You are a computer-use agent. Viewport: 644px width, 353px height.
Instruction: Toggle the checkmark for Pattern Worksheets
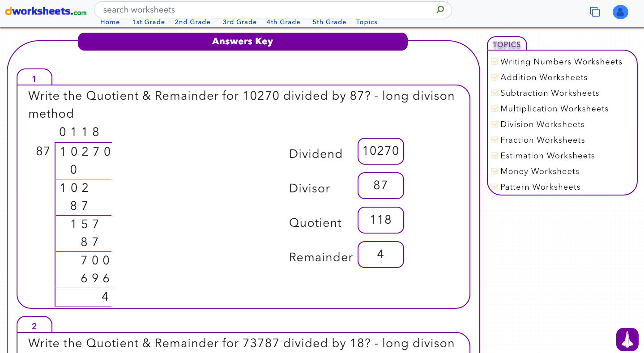point(495,187)
